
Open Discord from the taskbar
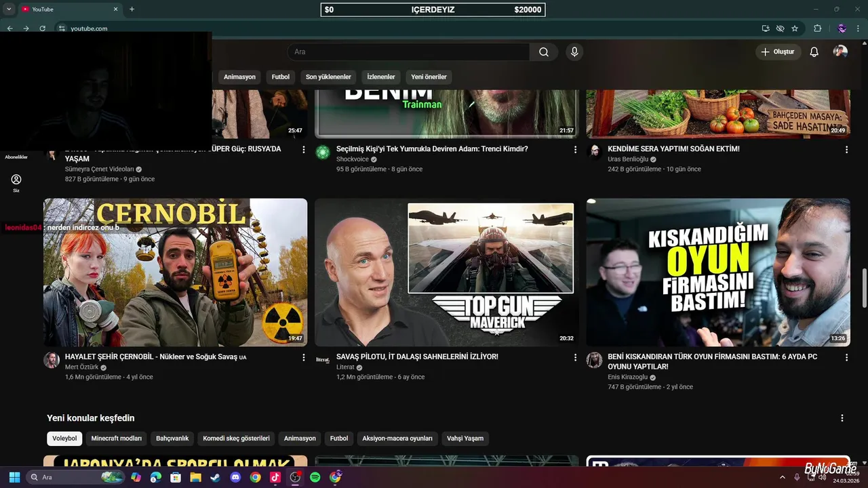click(x=235, y=477)
